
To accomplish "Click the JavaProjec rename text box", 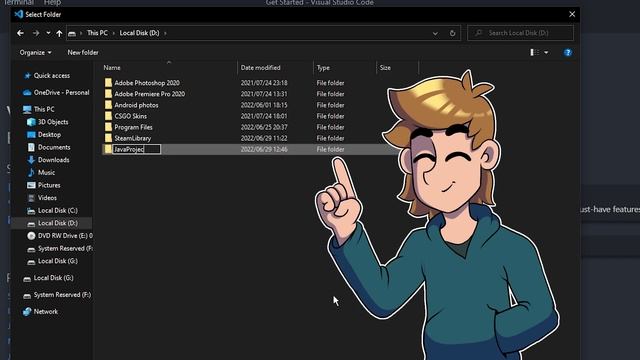I will tap(137, 149).
